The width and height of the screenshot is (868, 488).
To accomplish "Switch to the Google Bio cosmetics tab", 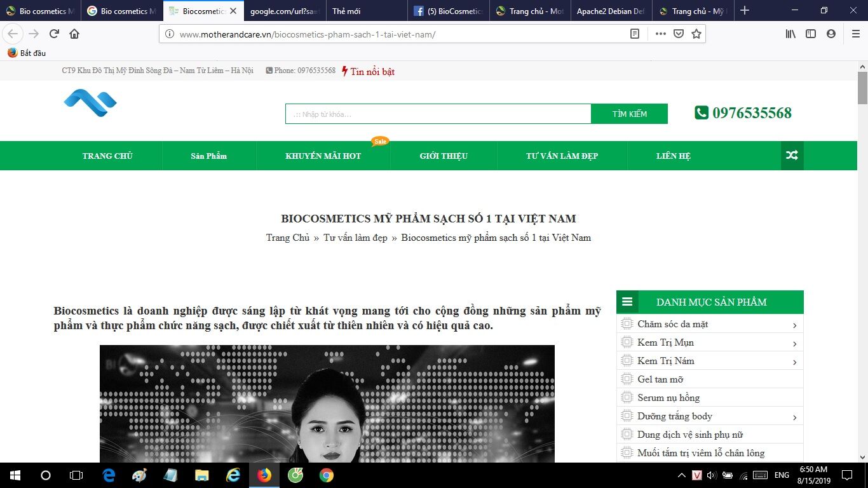I will click(122, 11).
